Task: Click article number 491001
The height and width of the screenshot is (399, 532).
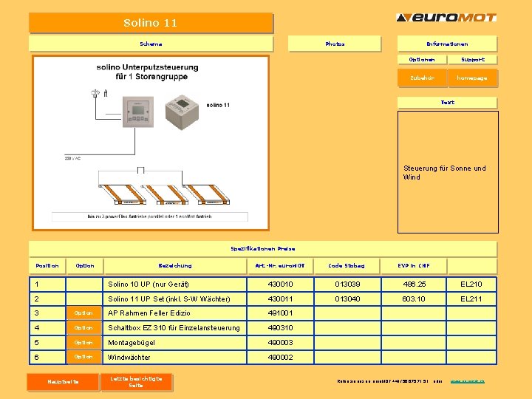Action: (x=280, y=313)
